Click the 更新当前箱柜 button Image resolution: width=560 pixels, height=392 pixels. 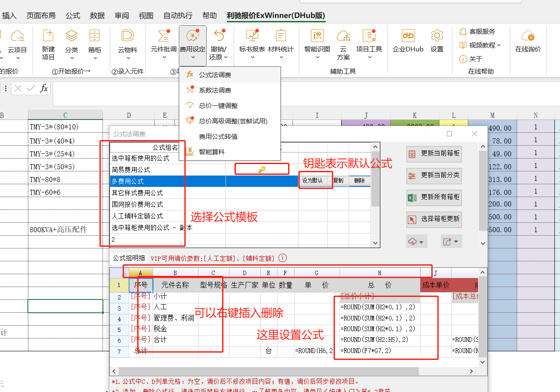(x=434, y=153)
